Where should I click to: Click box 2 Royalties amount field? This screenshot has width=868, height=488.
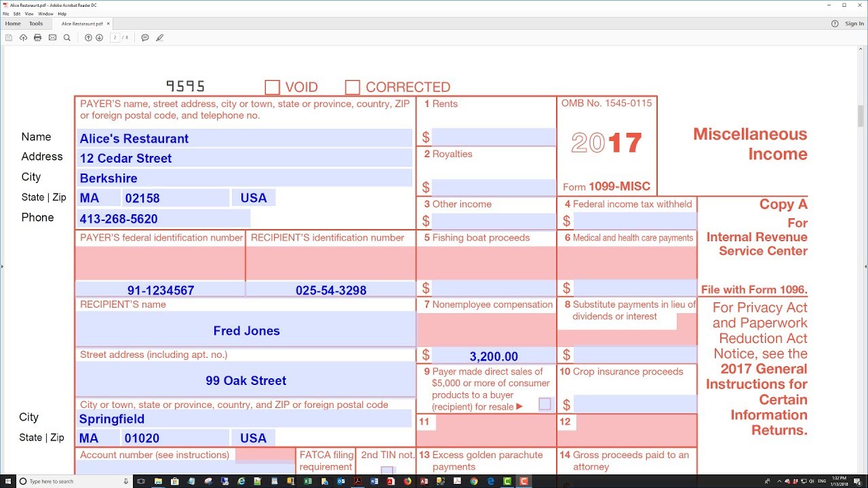click(494, 188)
